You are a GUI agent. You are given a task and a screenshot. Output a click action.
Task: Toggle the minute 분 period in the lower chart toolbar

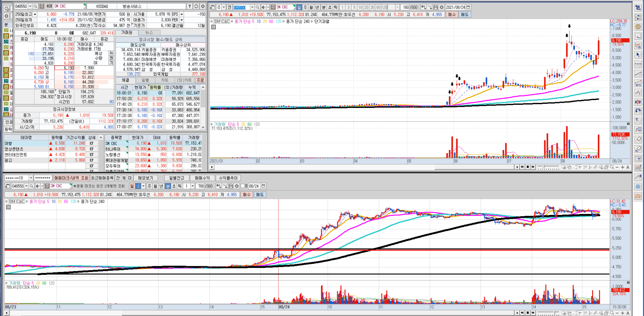pyautogui.click(x=168, y=186)
